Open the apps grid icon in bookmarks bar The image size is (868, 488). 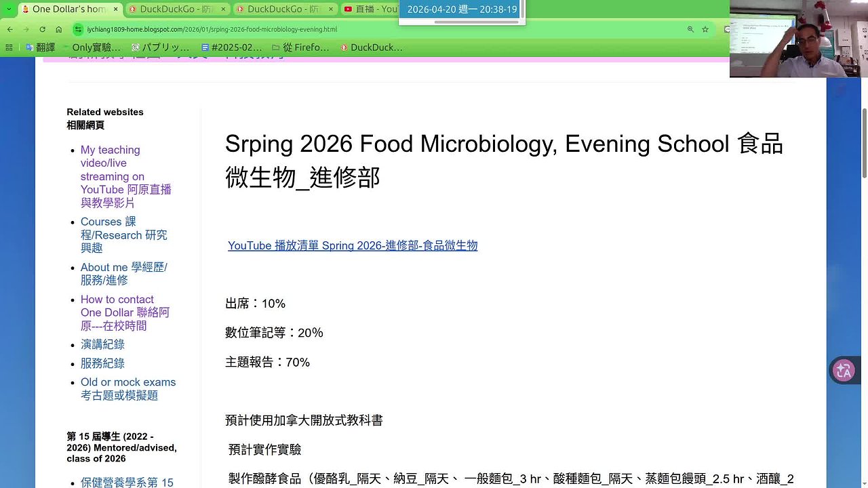[x=9, y=47]
